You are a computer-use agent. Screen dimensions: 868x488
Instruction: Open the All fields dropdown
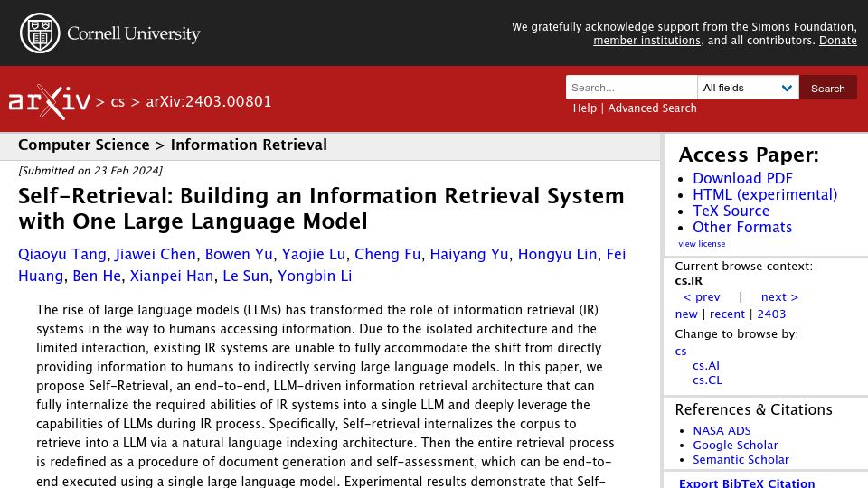(x=748, y=88)
